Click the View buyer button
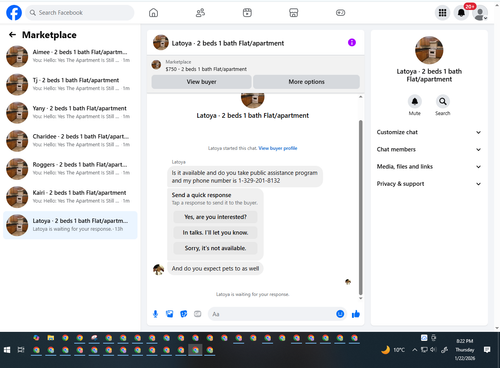This screenshot has width=500, height=368. 201,82
